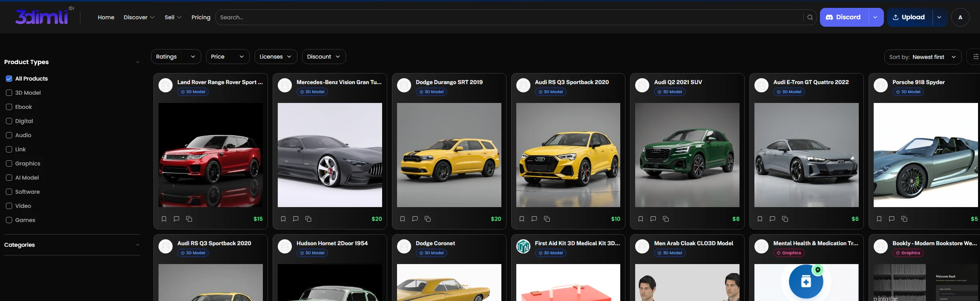Viewport: 980px width, 301px height.
Task: Click the sound icon next to logo
Action: 71,8
